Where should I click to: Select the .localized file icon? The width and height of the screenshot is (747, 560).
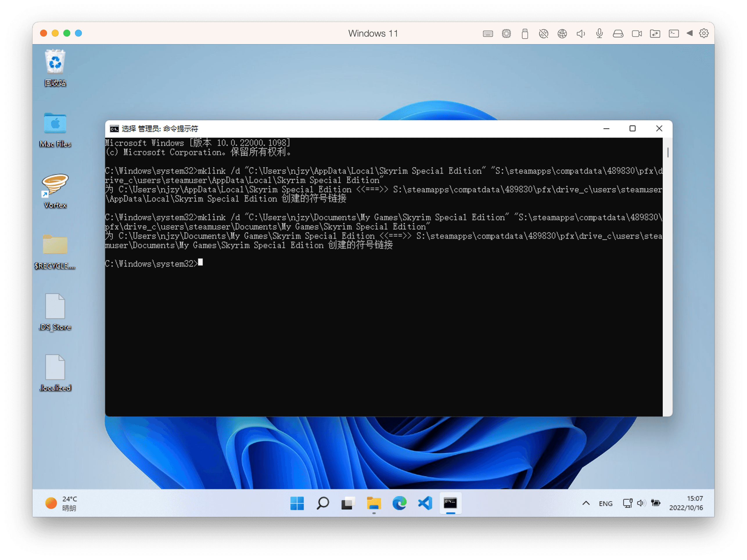(x=55, y=373)
